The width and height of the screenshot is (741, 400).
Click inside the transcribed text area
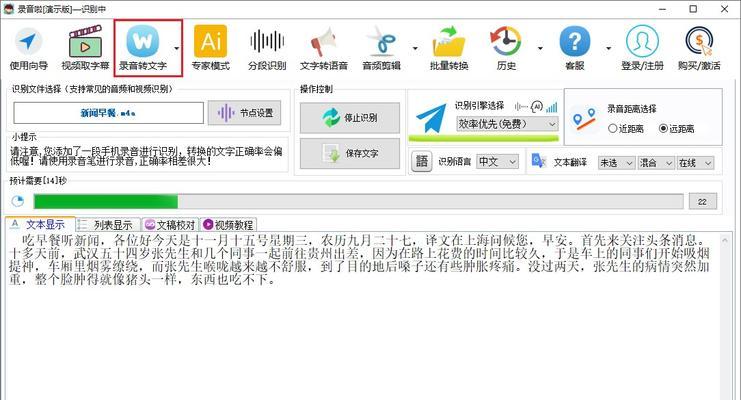(x=362, y=316)
